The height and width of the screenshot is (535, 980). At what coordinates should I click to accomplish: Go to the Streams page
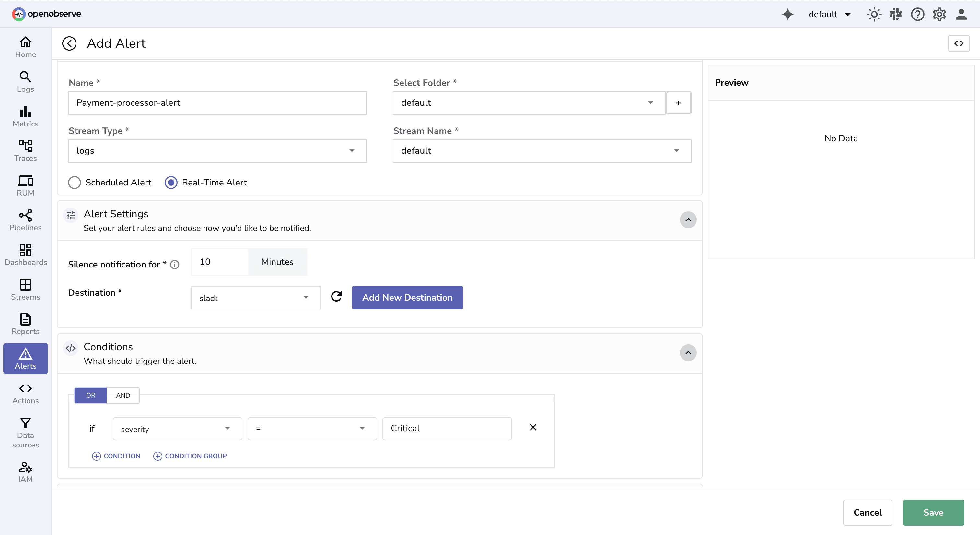25,289
